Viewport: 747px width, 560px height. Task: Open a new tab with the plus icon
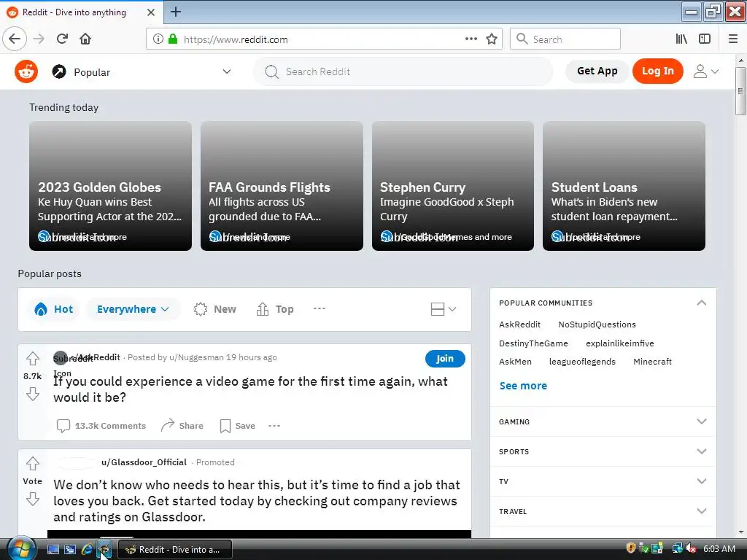[x=176, y=12]
